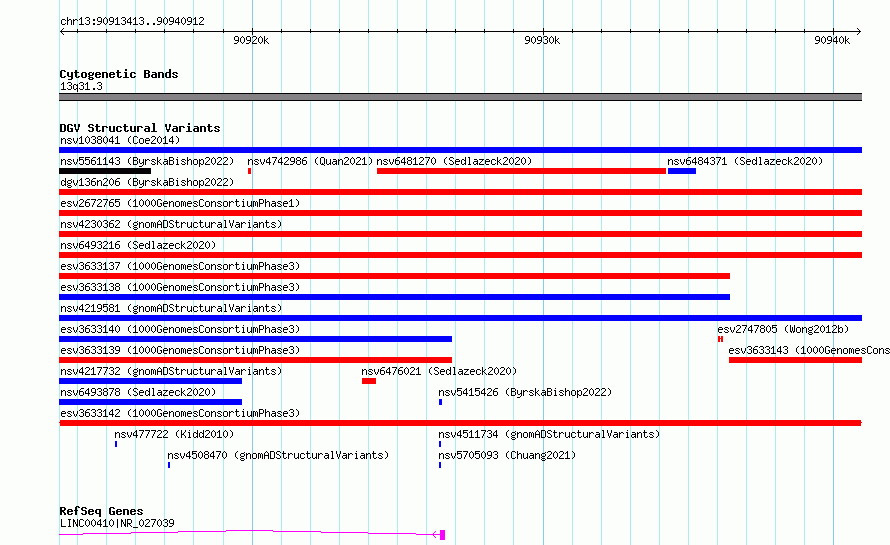890x545 pixels.
Task: Click the red esv3633137 variant bar
Action: point(394,276)
